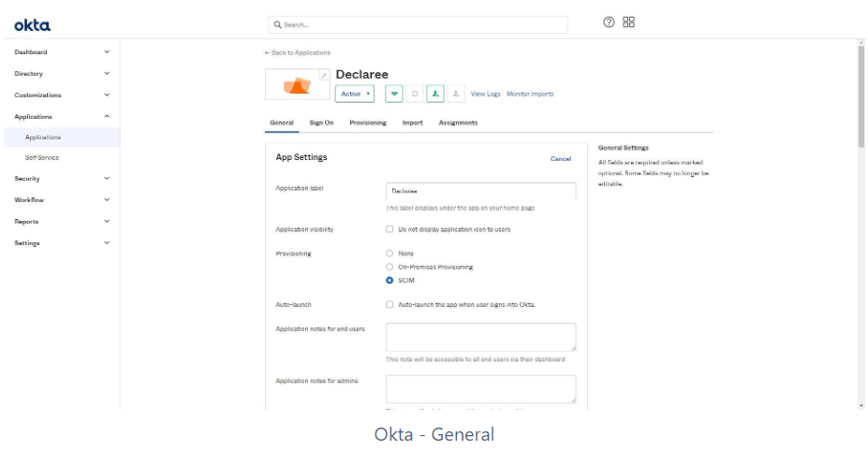The image size is (868, 451).
Task: Click the Application label text field
Action: coord(480,191)
